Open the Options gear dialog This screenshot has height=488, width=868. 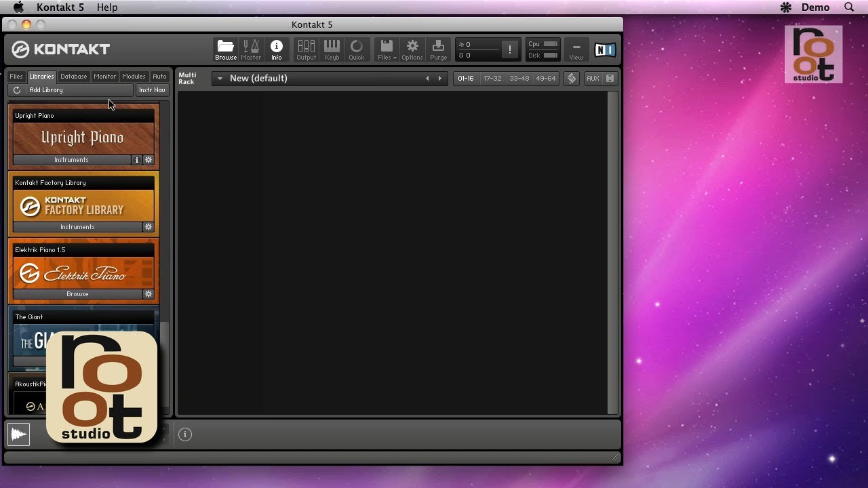point(412,49)
